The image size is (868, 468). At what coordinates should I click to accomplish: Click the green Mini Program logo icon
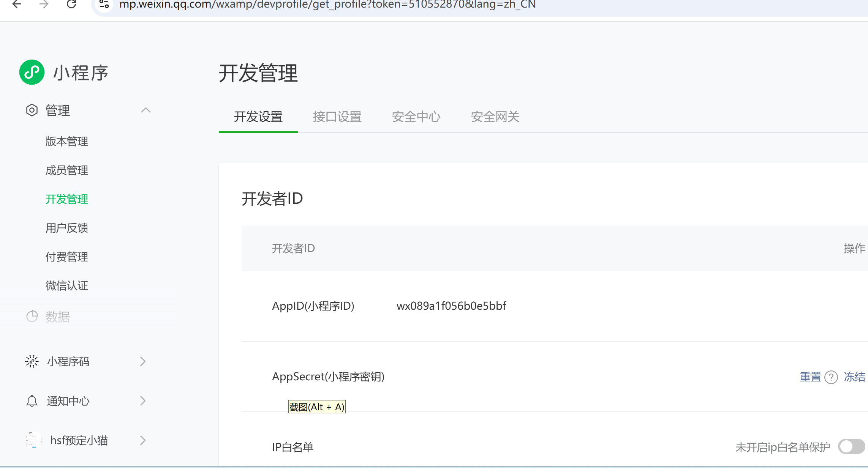click(x=32, y=72)
